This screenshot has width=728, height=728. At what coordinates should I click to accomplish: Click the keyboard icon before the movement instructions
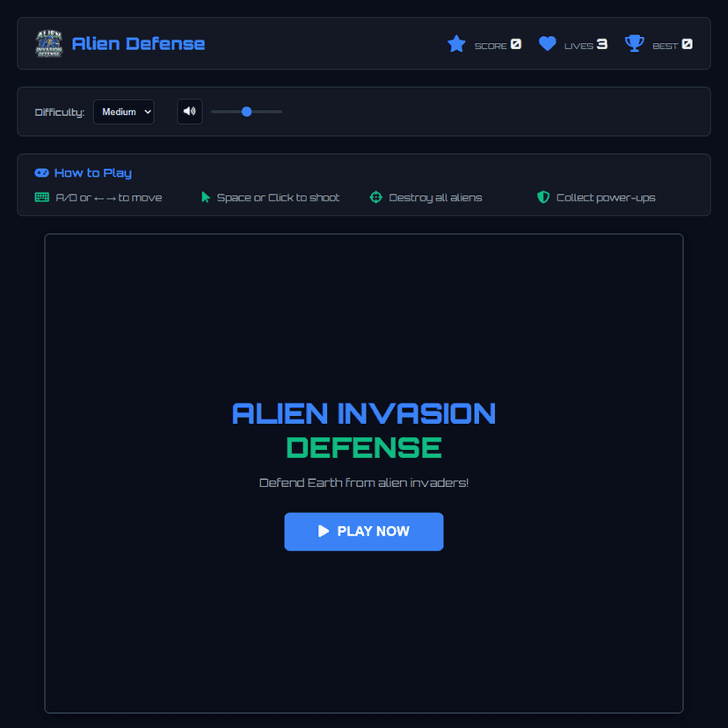pyautogui.click(x=40, y=197)
